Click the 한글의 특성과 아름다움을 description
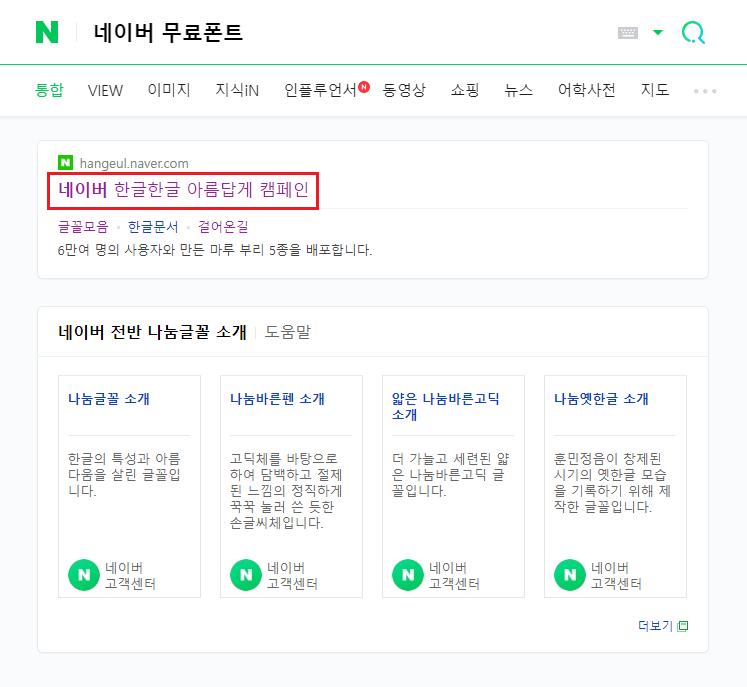This screenshot has width=747, height=687. [124, 475]
